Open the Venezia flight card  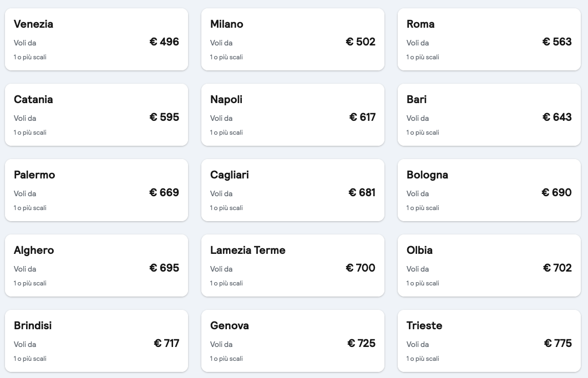[97, 39]
